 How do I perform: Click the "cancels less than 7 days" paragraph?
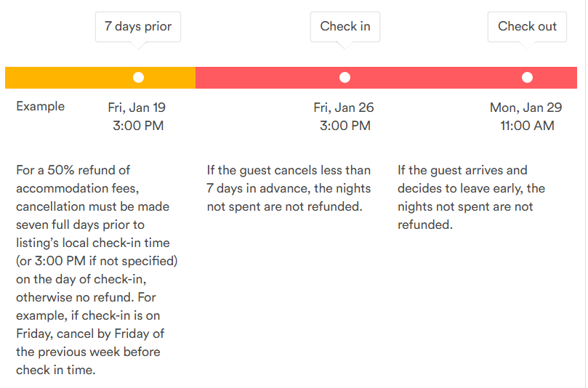coord(289,188)
